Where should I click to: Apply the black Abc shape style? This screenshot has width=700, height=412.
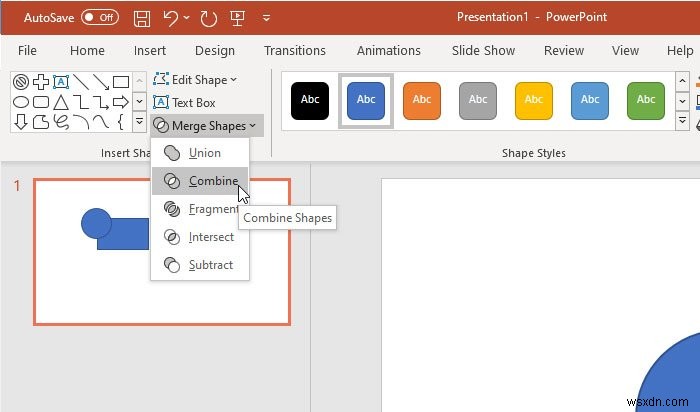(x=310, y=101)
